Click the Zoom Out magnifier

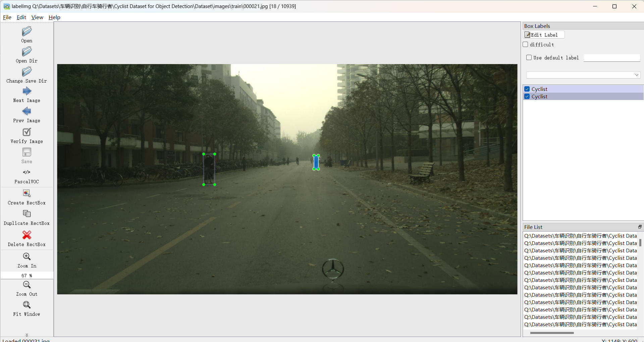coord(27,285)
